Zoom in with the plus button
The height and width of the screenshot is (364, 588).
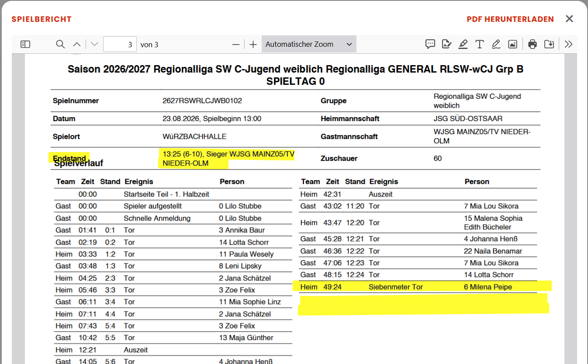pos(253,44)
